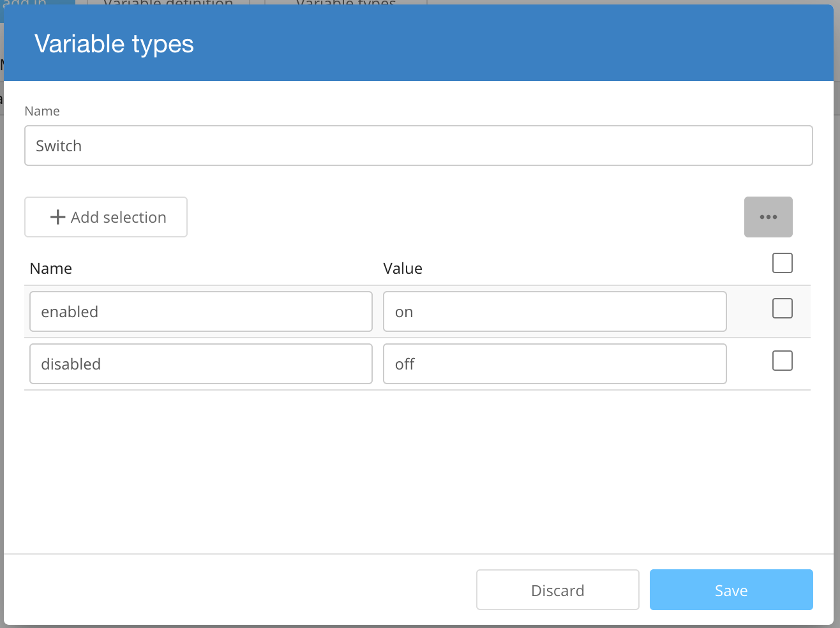
Task: Click the 'off' value field
Action: [x=554, y=364]
